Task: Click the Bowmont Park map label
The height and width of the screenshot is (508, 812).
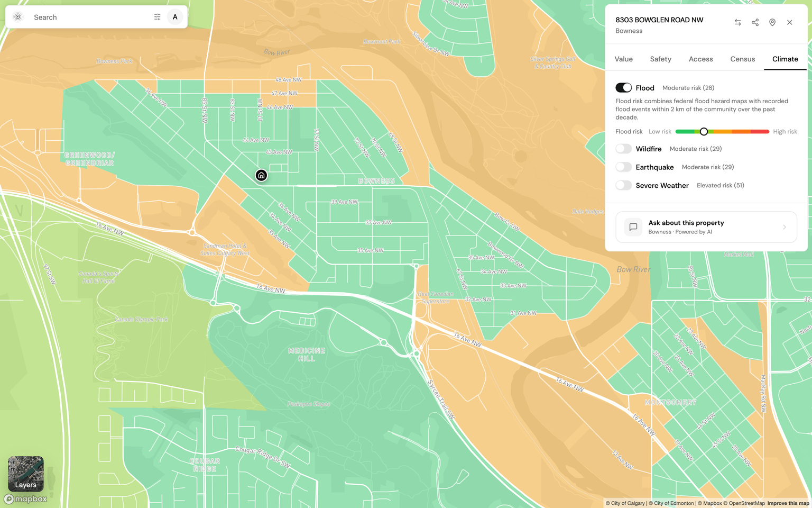Action: [382, 41]
